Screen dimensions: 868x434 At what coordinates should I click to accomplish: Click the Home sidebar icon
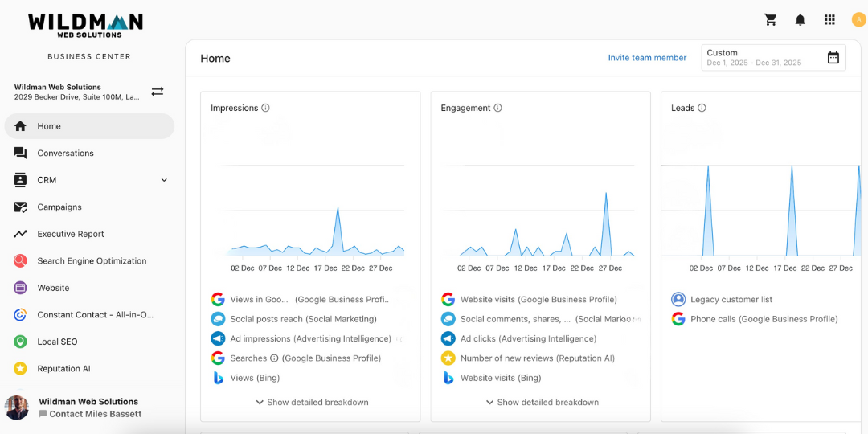tap(20, 126)
